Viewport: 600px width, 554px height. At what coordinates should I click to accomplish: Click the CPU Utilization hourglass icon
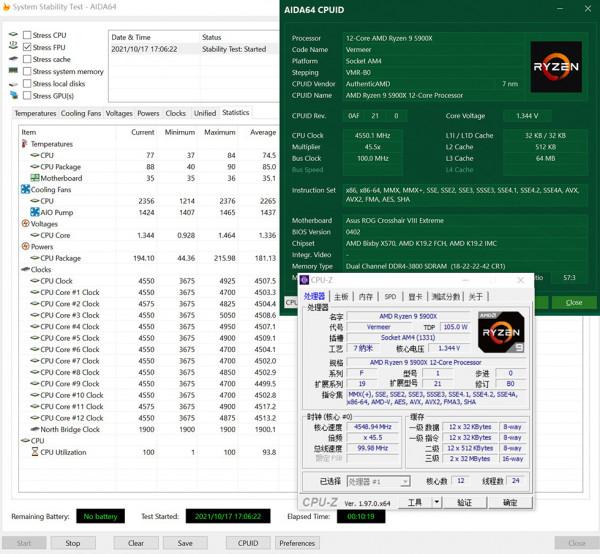[35, 452]
